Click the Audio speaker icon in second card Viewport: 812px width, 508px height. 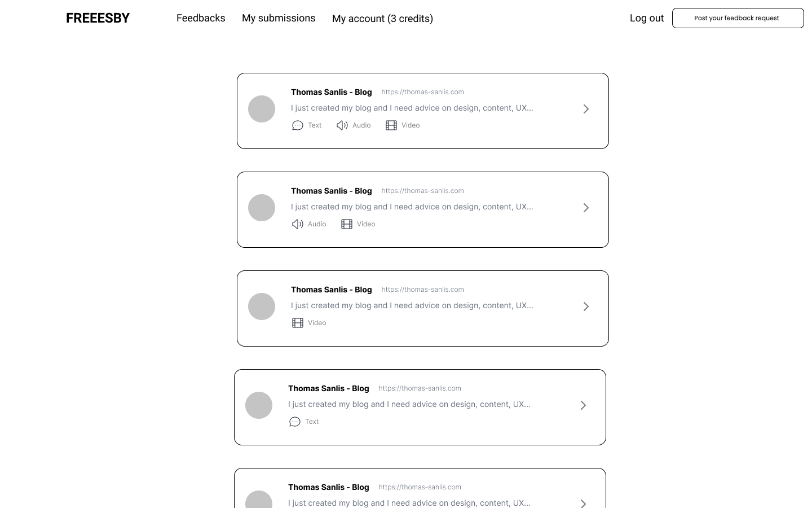pos(297,224)
